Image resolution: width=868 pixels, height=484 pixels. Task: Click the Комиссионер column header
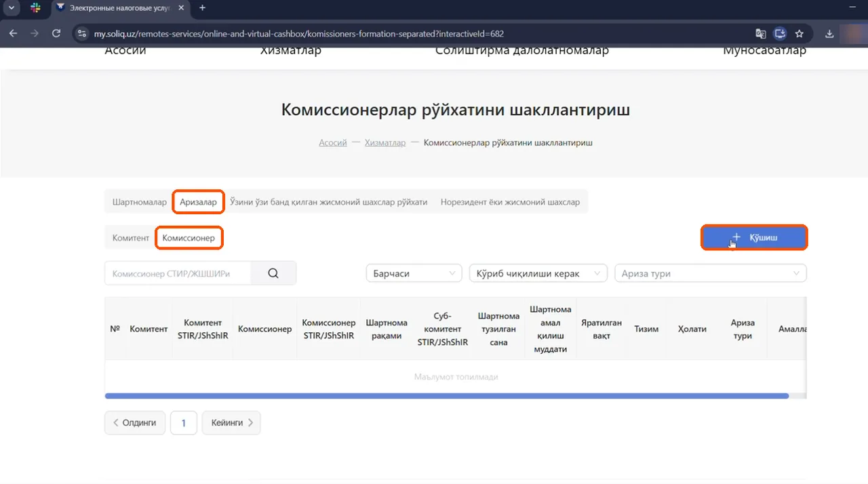pyautogui.click(x=265, y=329)
